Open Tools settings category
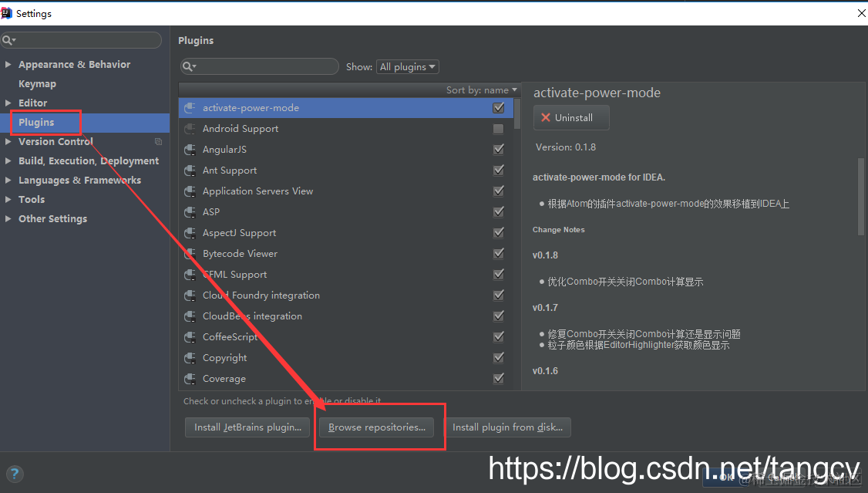 tap(32, 199)
